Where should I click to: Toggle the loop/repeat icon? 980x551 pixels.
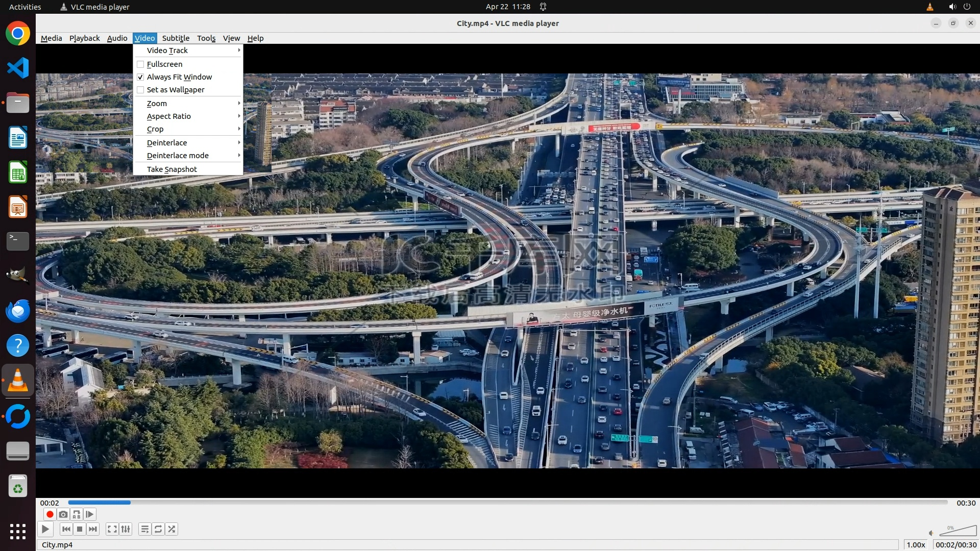[x=158, y=529]
